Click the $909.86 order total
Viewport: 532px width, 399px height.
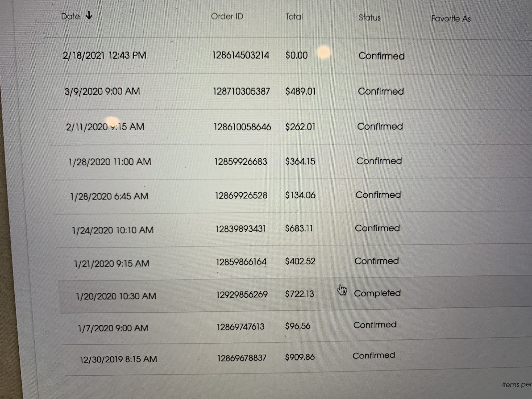point(300,357)
